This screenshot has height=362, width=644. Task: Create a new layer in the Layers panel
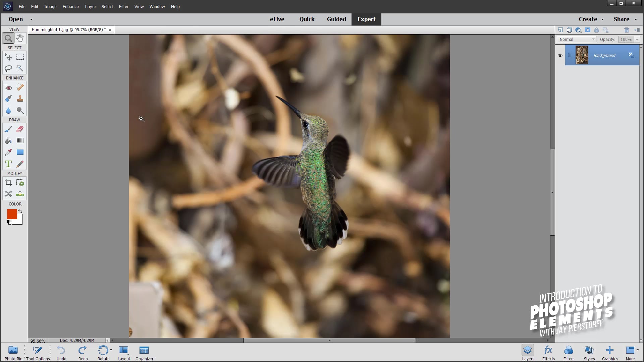coord(561,30)
